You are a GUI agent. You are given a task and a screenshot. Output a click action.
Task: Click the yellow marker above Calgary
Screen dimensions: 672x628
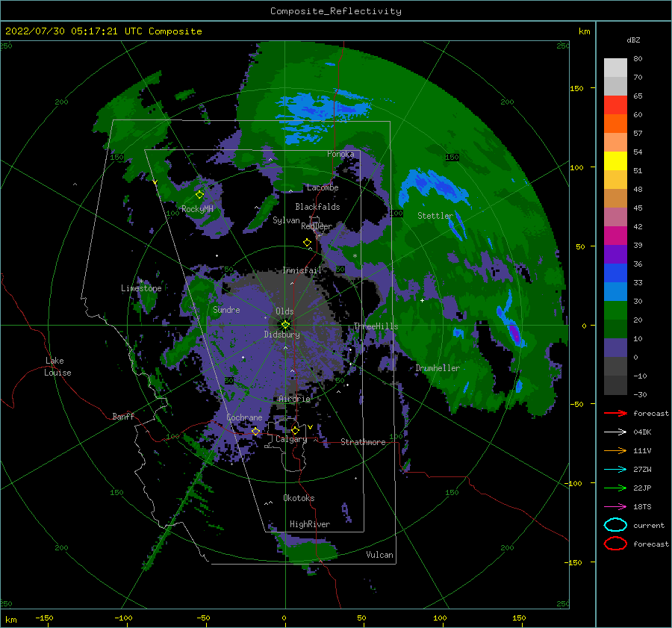coord(295,430)
